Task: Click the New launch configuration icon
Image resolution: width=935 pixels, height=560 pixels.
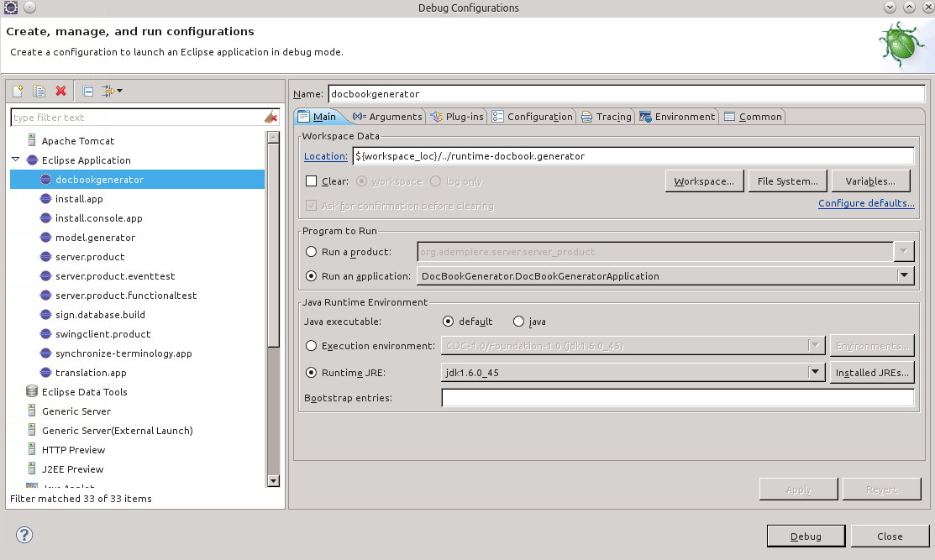Action: 18,92
